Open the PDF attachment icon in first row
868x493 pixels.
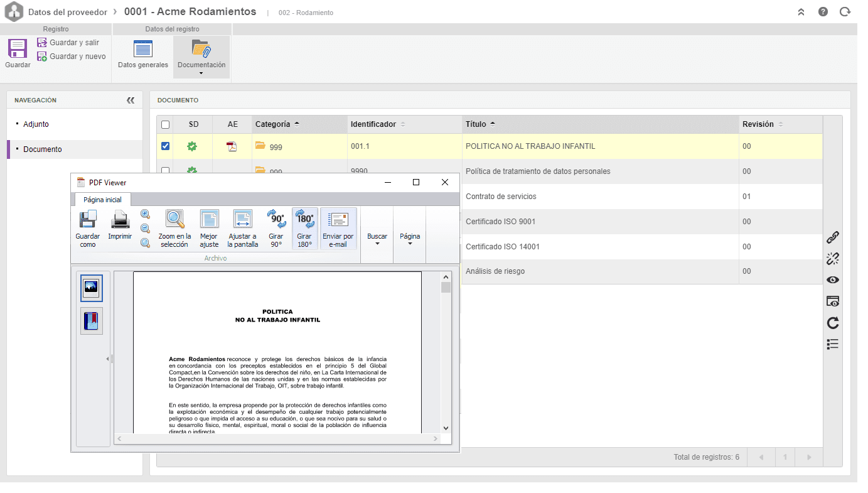pyautogui.click(x=232, y=146)
